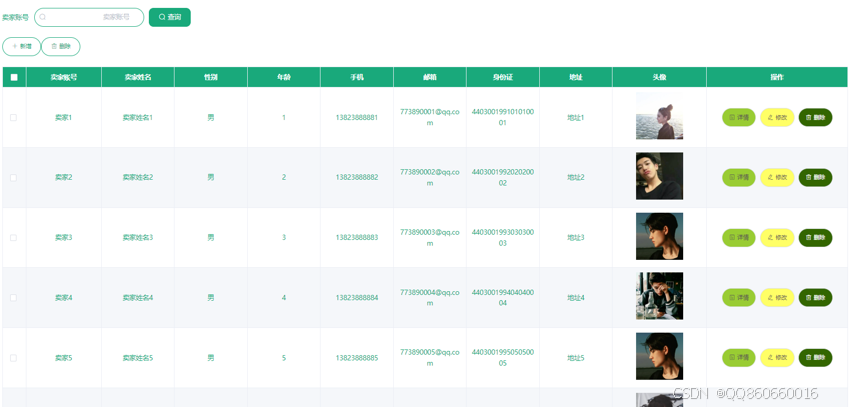Check the checkbox for row 卖家1

[x=14, y=118]
